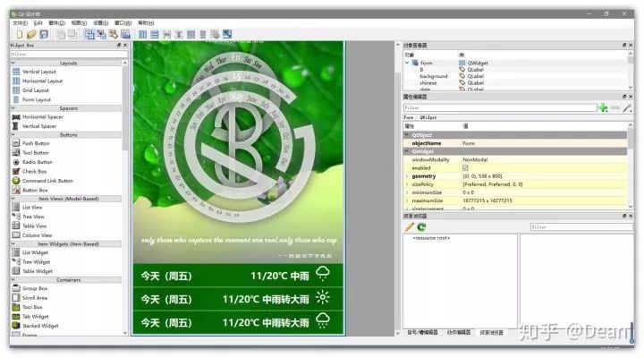The height and width of the screenshot is (358, 644).
Task: Apply horizontal splitter layout from toolbar
Action: [166, 35]
